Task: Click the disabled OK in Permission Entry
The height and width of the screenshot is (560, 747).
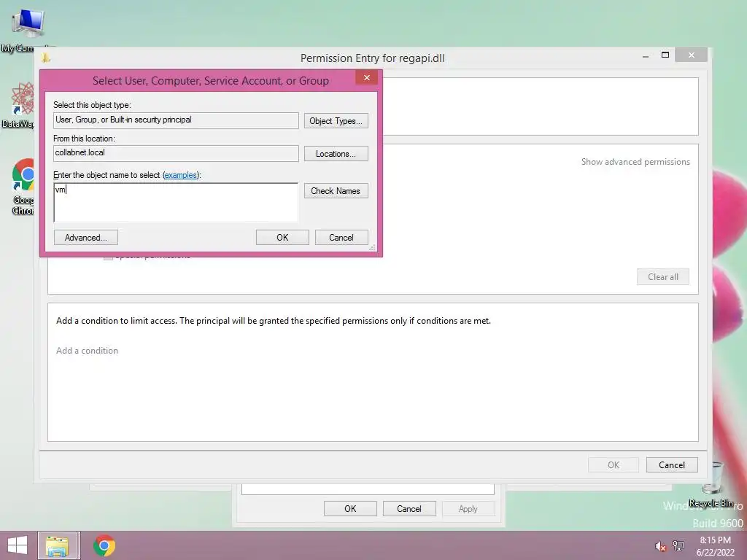Action: pyautogui.click(x=614, y=464)
